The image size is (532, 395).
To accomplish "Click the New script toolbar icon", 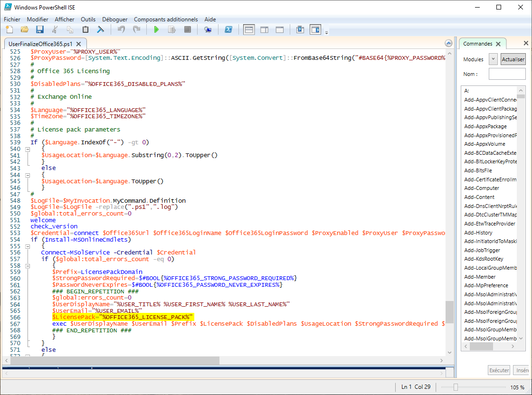I will (9, 29).
